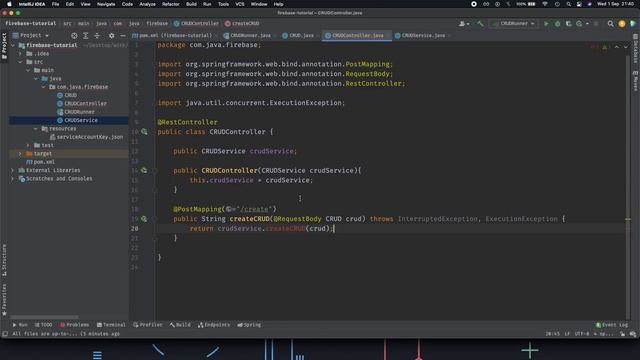Hide the Project tool window
The height and width of the screenshot is (360, 640).
click(x=122, y=36)
